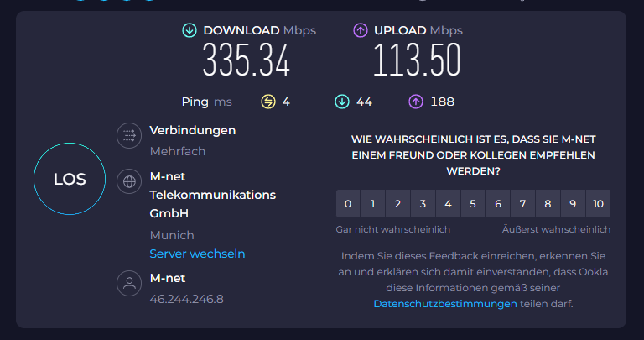
Task: Click the user profile icon beside M-net
Action: pos(129,283)
